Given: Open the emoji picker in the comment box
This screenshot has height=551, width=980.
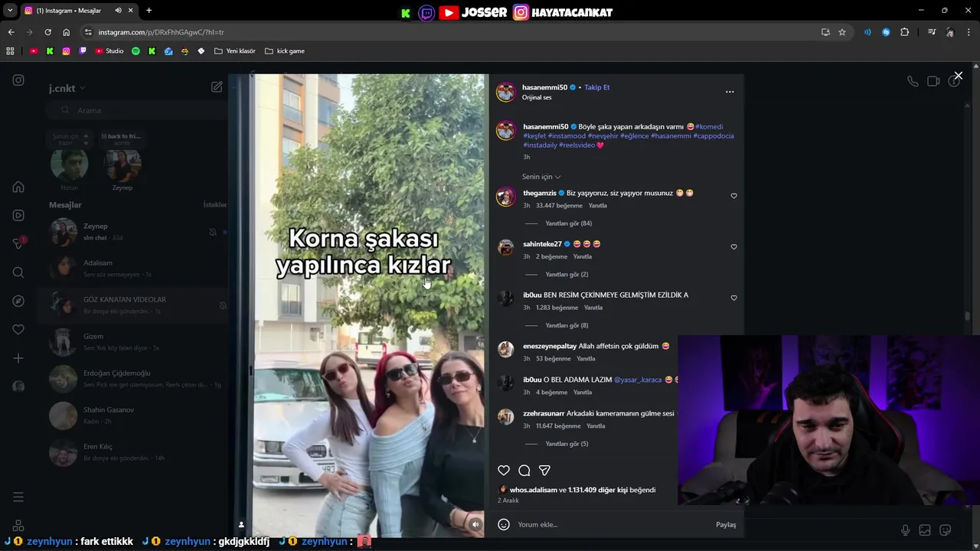Looking at the screenshot, I should point(504,524).
